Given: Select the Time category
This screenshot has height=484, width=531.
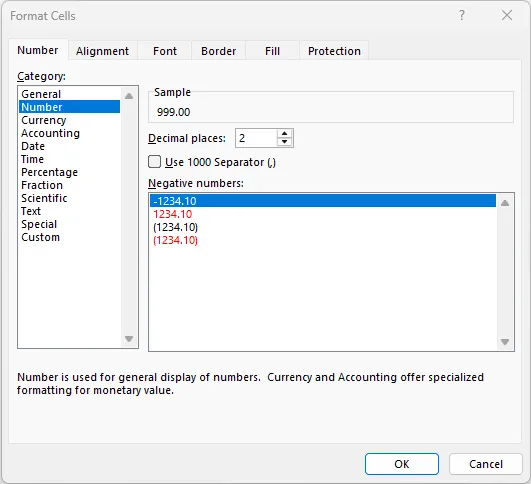Looking at the screenshot, I should tap(69, 159).
